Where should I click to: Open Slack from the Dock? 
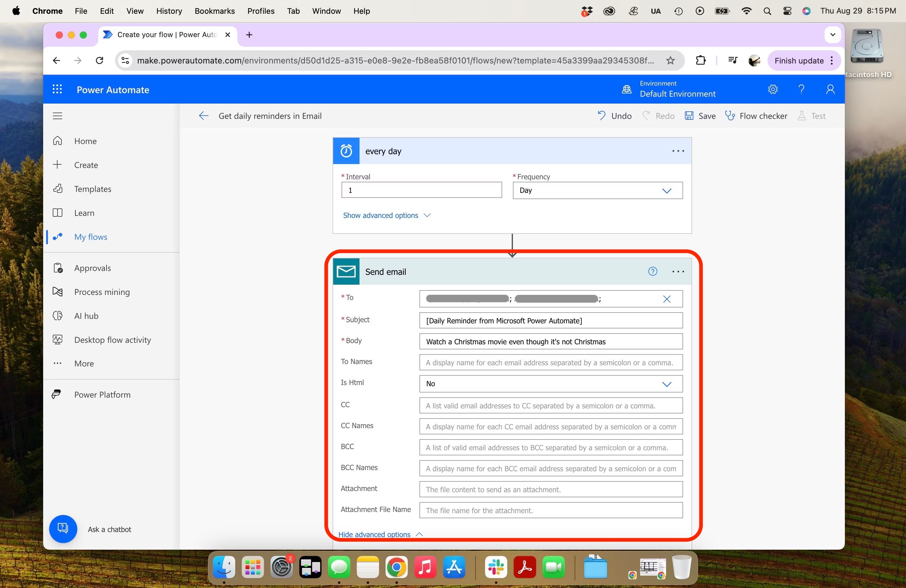(496, 567)
